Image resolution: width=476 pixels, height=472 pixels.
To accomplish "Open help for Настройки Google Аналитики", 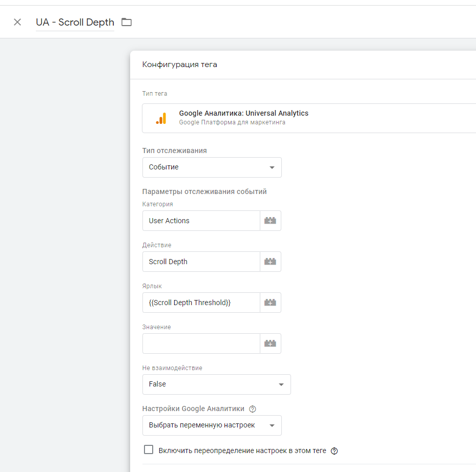I will pyautogui.click(x=252, y=409).
